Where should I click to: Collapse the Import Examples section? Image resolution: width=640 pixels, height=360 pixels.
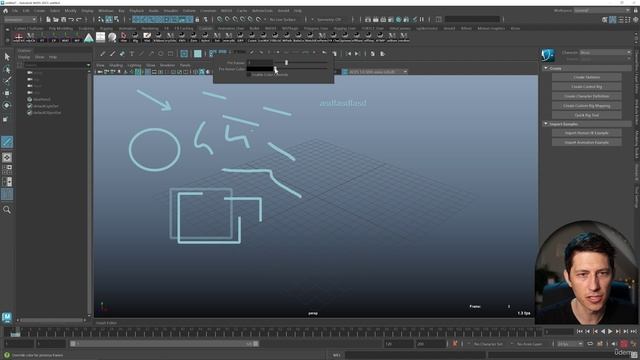546,124
